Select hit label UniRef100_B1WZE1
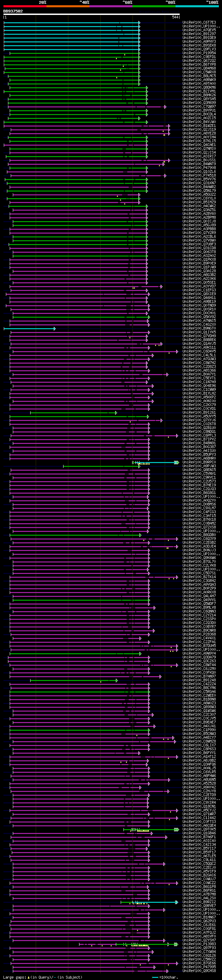Image resolution: width=222 pixels, height=980 pixels. coord(199,125)
